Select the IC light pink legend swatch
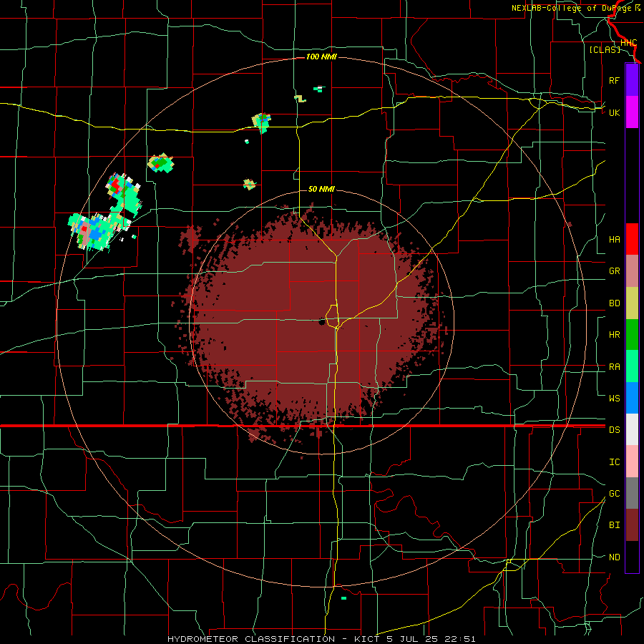644x644 pixels. (x=632, y=462)
